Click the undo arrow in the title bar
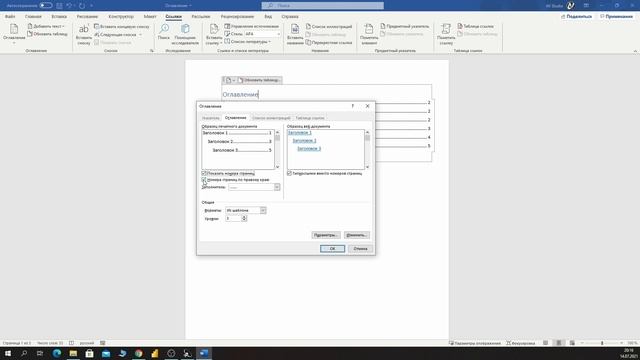640x360 pixels. (x=69, y=6)
